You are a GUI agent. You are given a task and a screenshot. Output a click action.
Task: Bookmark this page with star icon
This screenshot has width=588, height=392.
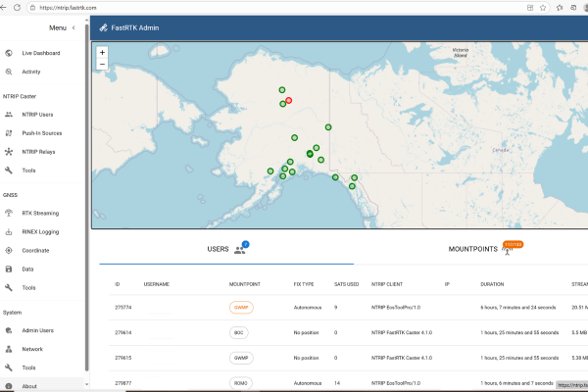[x=543, y=8]
